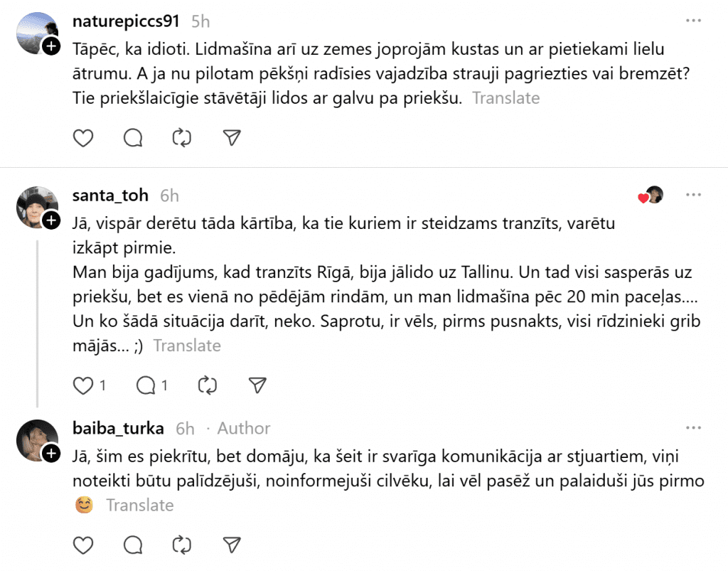Translate the naturepiccs91 comment
This screenshot has width=728, height=571.
pyautogui.click(x=505, y=98)
